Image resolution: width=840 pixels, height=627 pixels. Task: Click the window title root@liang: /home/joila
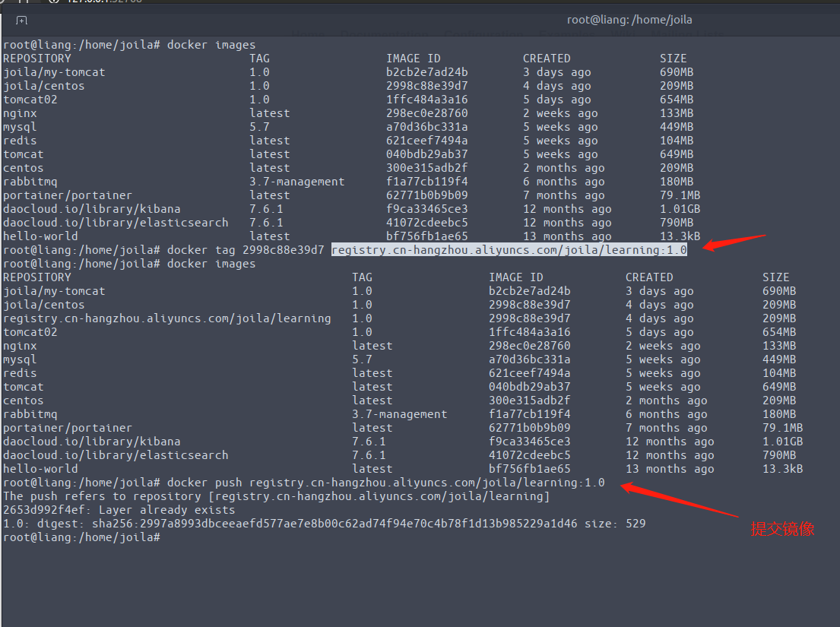629,20
